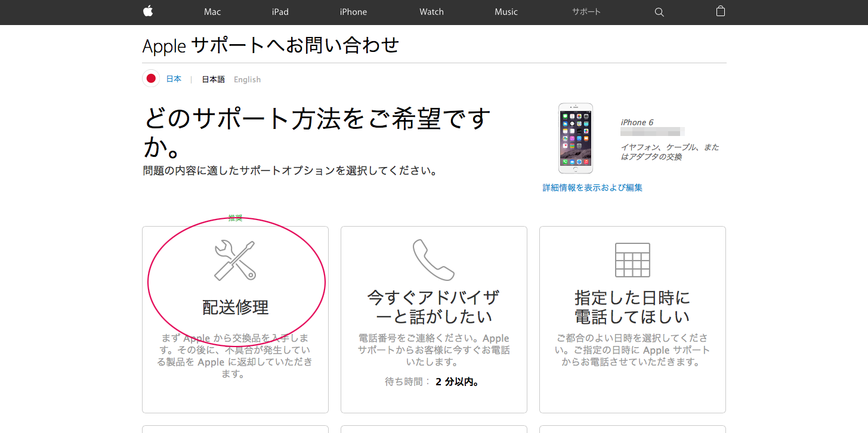
Task: Open the Mac menu item
Action: [212, 12]
